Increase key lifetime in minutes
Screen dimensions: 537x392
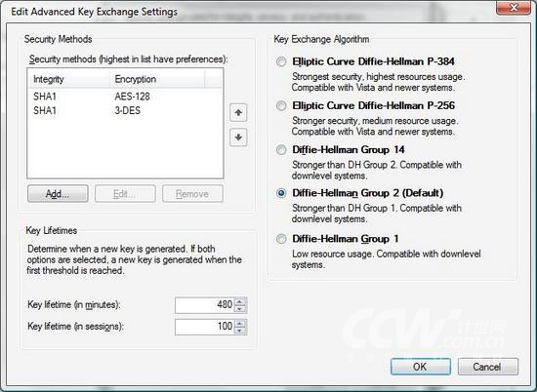(240, 301)
